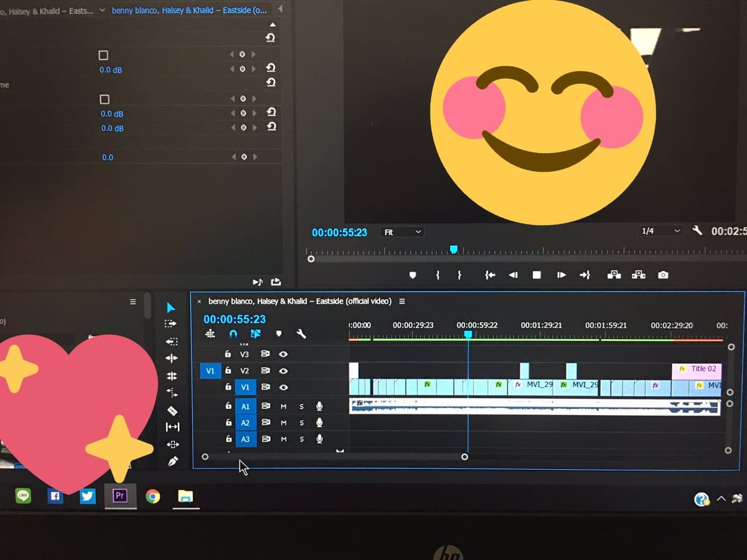Screen dimensions: 747x560
Task: Mute audio track A1
Action: click(283, 406)
